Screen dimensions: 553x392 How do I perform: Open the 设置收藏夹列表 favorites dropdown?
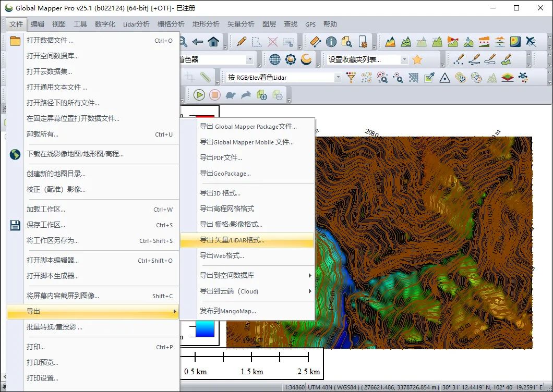(x=404, y=59)
